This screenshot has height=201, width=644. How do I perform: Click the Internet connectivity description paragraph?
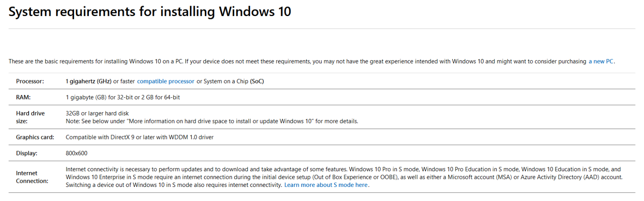click(x=344, y=177)
